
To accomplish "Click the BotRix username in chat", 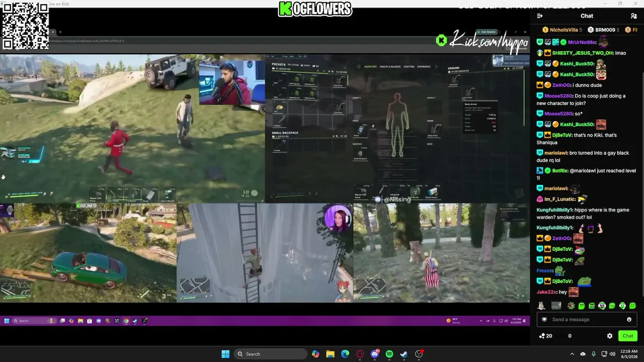I will click(x=560, y=171).
